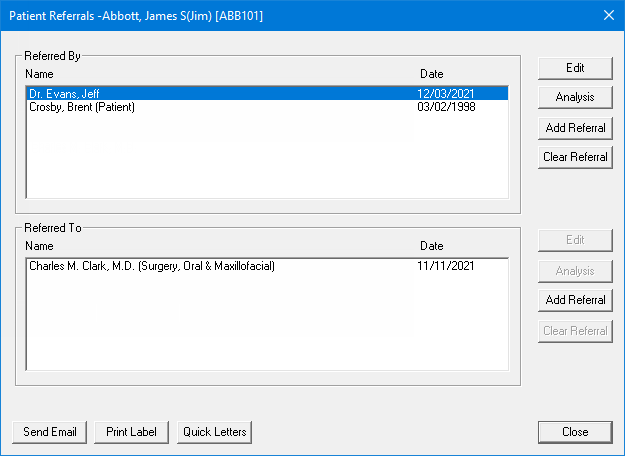
Task: Click the Date header in Referred To
Action: point(431,246)
